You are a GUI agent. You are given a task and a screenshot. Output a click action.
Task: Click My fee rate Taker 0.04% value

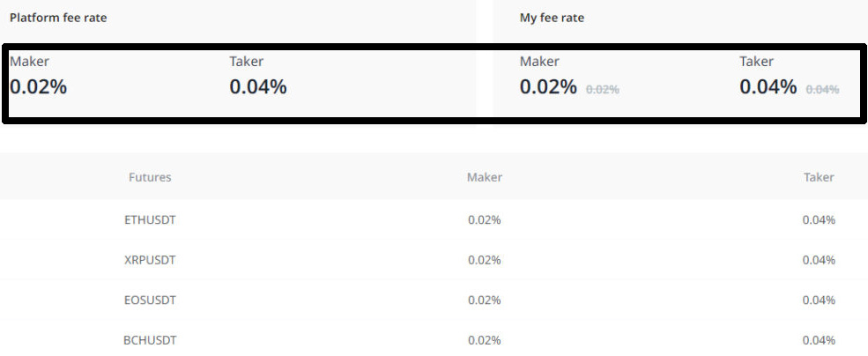click(x=768, y=87)
